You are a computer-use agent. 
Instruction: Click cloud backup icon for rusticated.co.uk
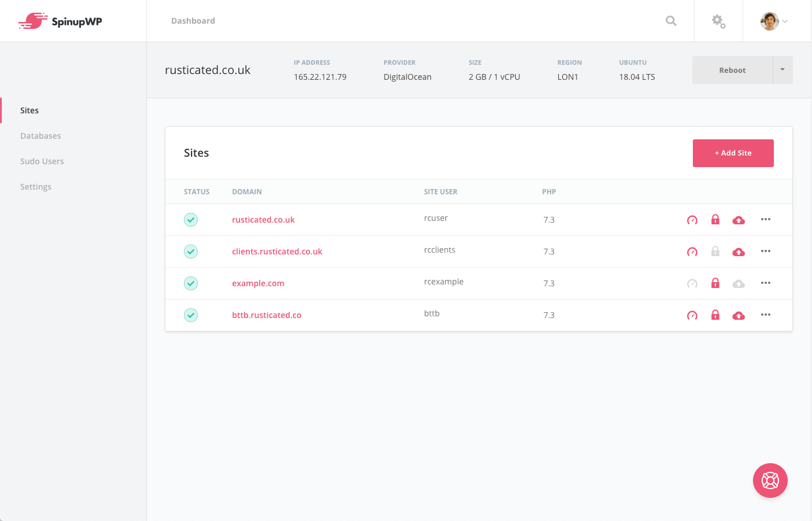pos(739,220)
